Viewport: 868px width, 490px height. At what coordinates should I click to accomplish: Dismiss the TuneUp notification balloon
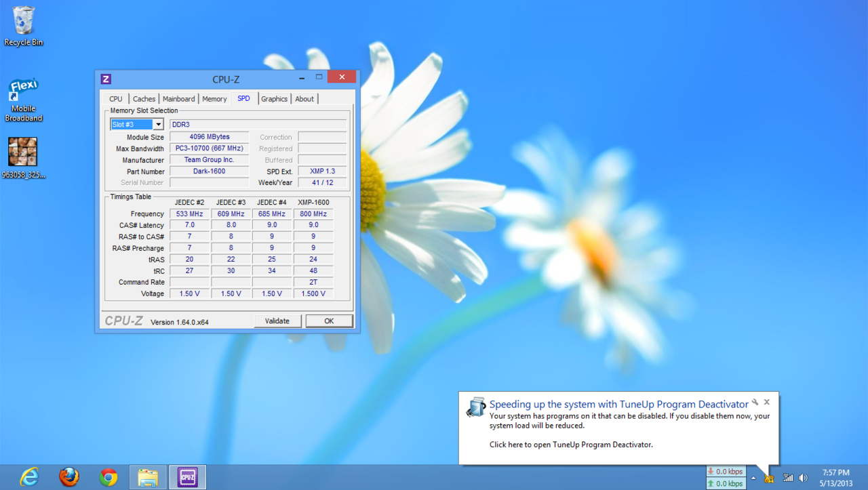coord(767,402)
